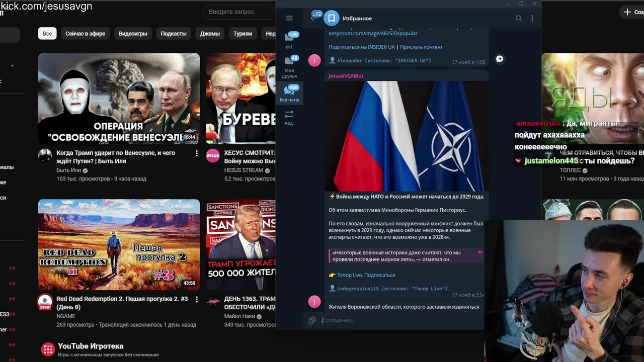Open the JesusAVGNBot sender name

point(346,76)
